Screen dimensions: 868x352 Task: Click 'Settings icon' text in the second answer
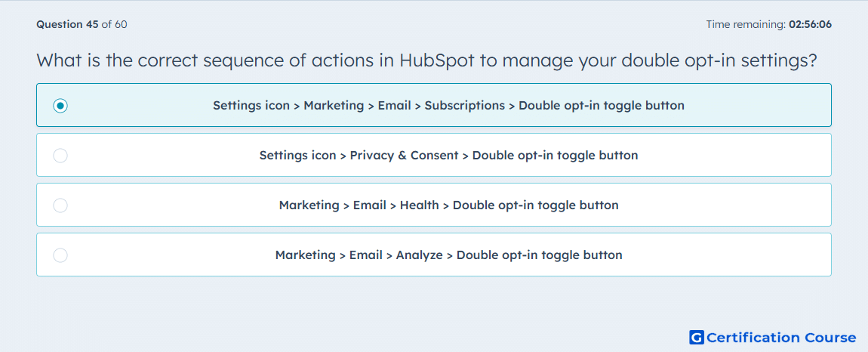[x=298, y=155]
